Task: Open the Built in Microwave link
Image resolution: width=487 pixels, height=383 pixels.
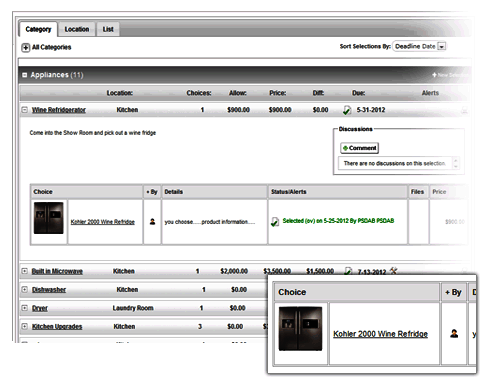Action: pos(57,271)
